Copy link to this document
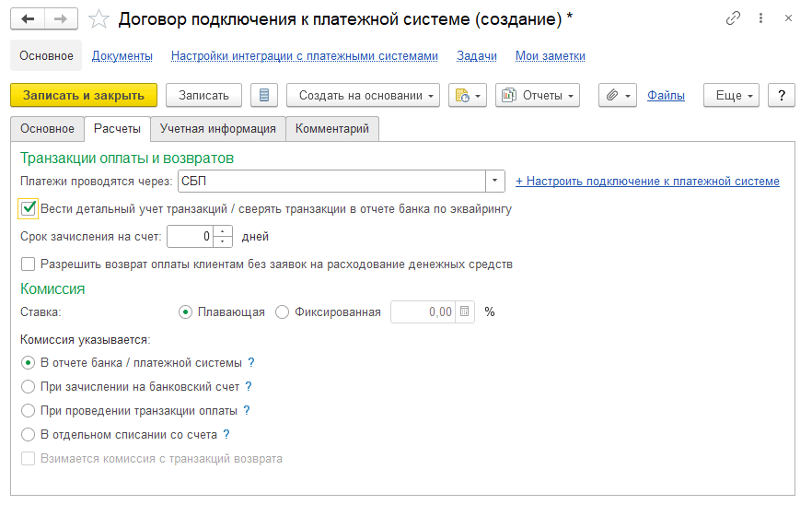 [733, 18]
